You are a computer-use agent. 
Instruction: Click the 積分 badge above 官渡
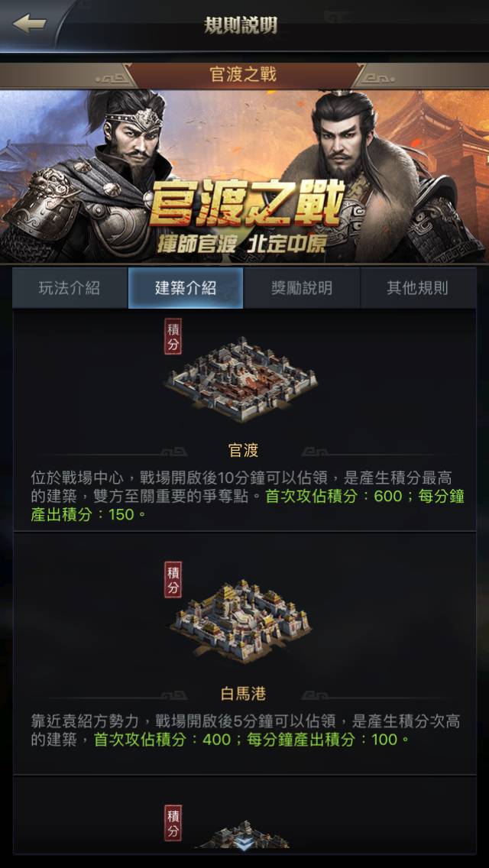[173, 336]
